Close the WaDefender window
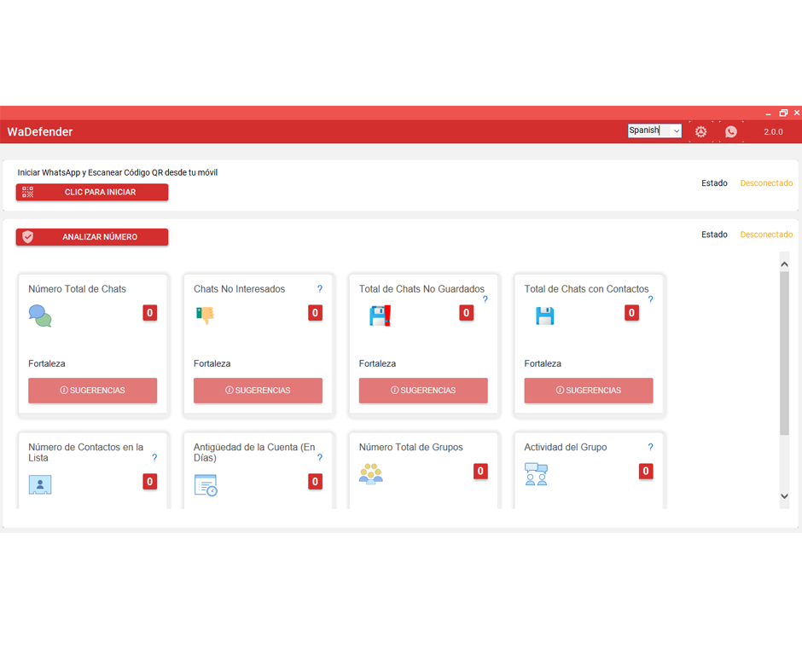The height and width of the screenshot is (672, 802). pyautogui.click(x=796, y=113)
